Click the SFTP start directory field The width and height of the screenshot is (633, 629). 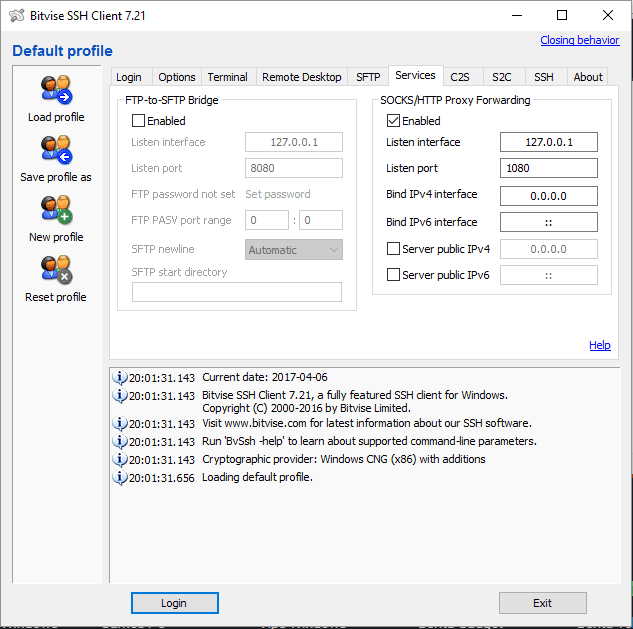point(237,292)
